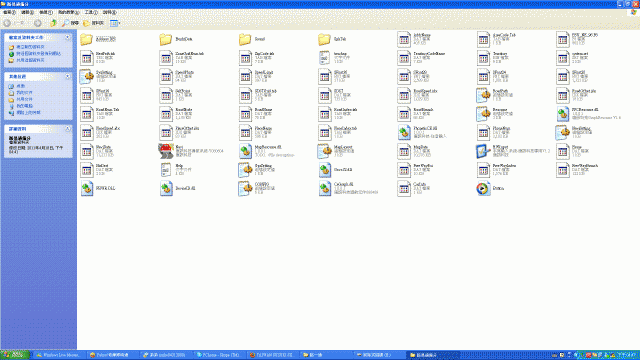Open the 編輯(E) menu
Image resolution: width=640 pixels, height=360 pixels.
[x=27, y=13]
